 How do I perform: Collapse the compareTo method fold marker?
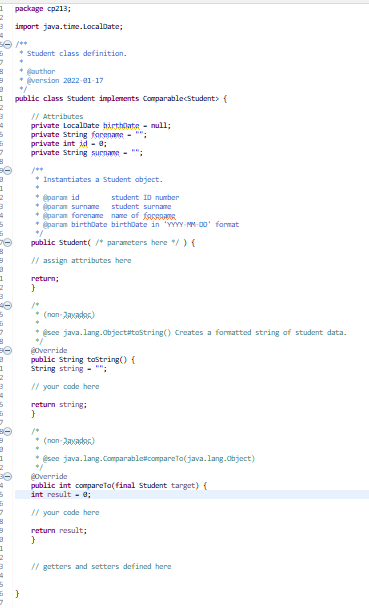(7, 477)
